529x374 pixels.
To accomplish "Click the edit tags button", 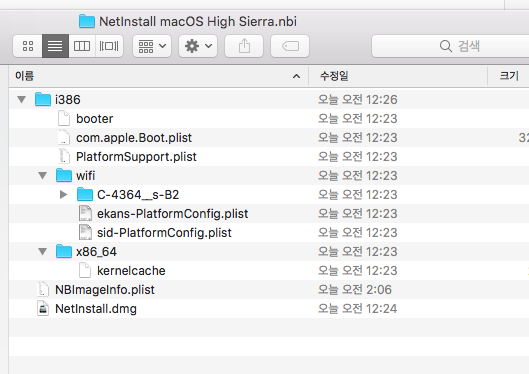I will [x=290, y=46].
